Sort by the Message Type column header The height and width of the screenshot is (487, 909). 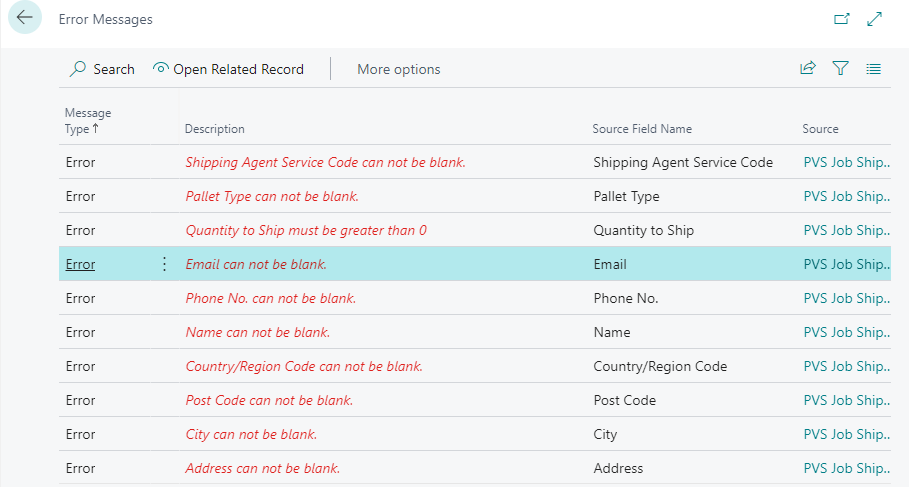[x=88, y=121]
